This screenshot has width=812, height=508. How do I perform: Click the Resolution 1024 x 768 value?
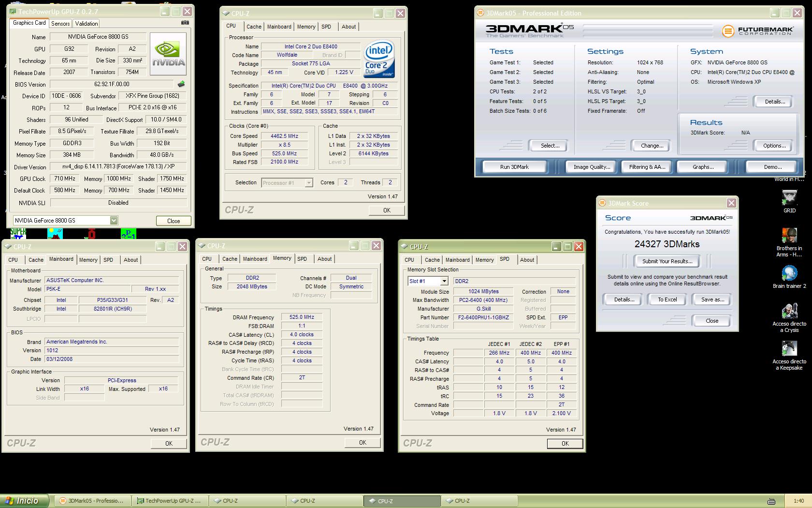point(650,62)
